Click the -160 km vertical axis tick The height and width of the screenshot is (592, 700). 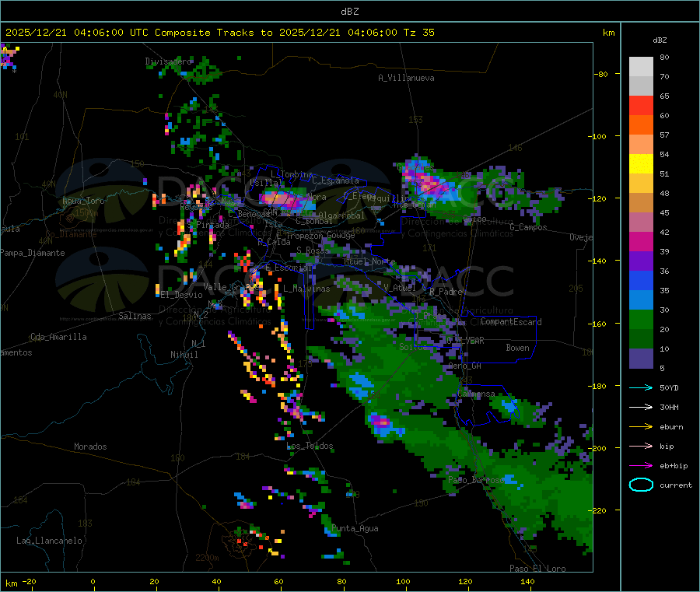[x=599, y=324]
